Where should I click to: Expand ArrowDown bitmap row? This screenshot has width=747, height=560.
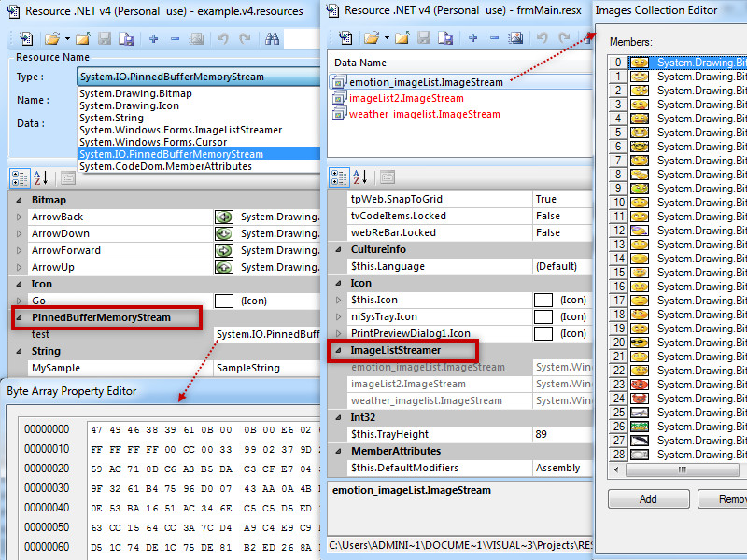tap(19, 233)
